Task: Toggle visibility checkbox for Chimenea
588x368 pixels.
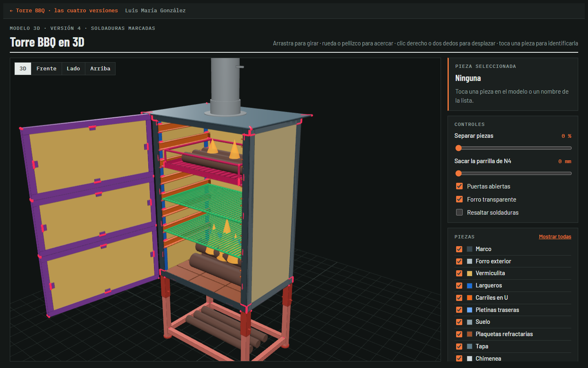Action: [459, 359]
